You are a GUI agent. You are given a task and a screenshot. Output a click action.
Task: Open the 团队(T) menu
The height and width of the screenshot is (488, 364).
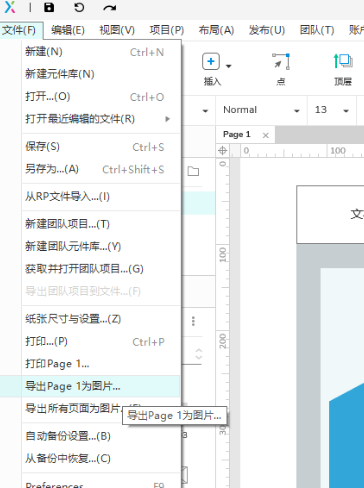pyautogui.click(x=317, y=30)
